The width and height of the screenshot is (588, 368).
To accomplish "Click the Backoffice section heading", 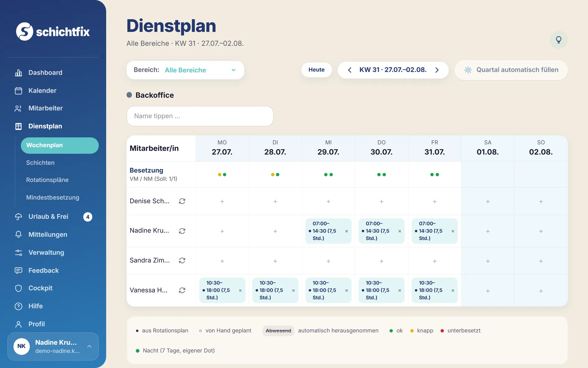I will pyautogui.click(x=154, y=95).
